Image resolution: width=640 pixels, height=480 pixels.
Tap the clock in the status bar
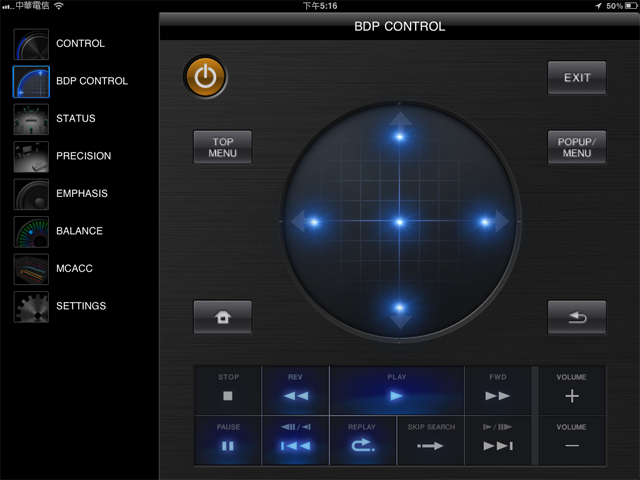tap(320, 6)
